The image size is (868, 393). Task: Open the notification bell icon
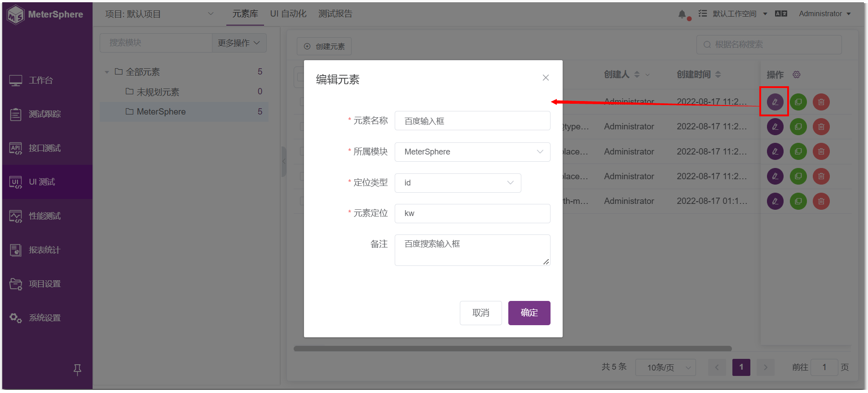(682, 14)
